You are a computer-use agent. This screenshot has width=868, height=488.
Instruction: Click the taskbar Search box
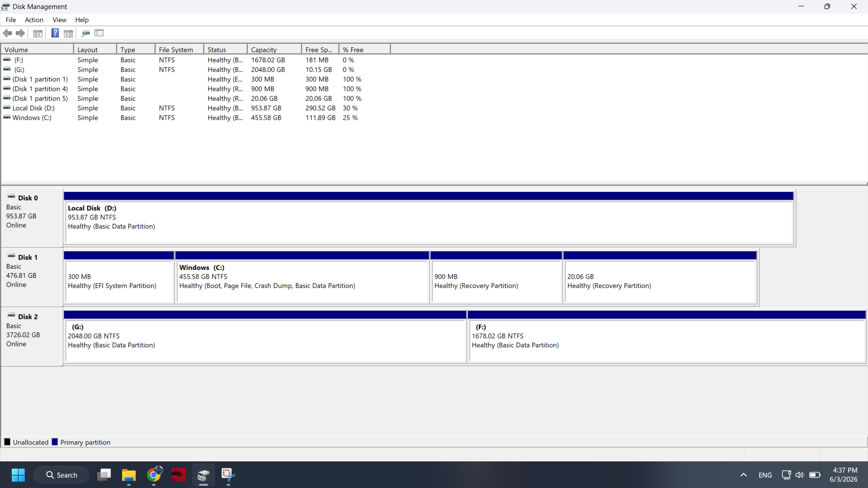coord(62,475)
